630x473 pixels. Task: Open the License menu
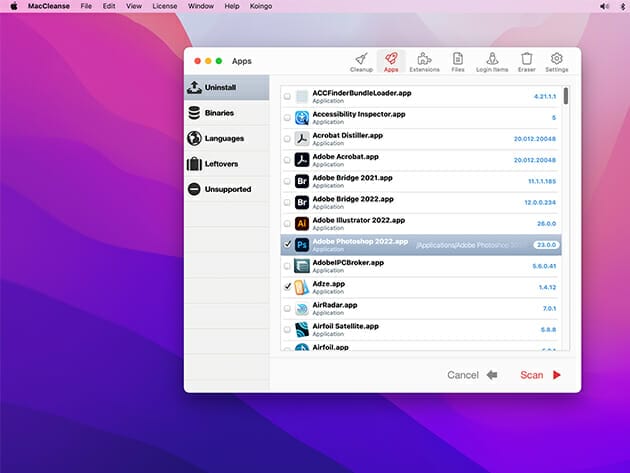164,6
